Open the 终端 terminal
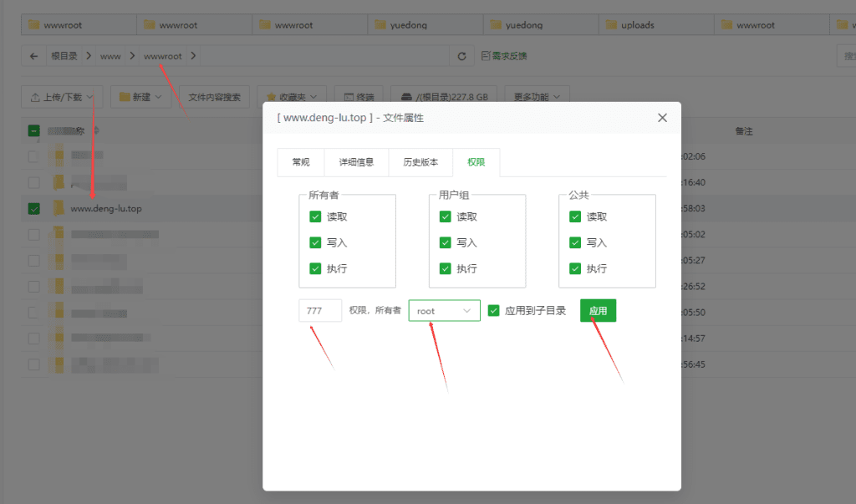Image resolution: width=856 pixels, height=504 pixels. tap(359, 97)
